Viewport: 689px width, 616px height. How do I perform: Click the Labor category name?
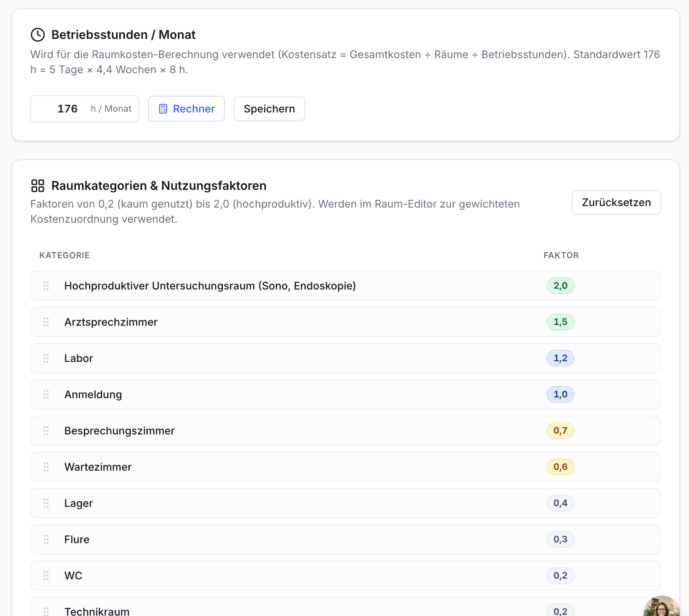point(79,358)
